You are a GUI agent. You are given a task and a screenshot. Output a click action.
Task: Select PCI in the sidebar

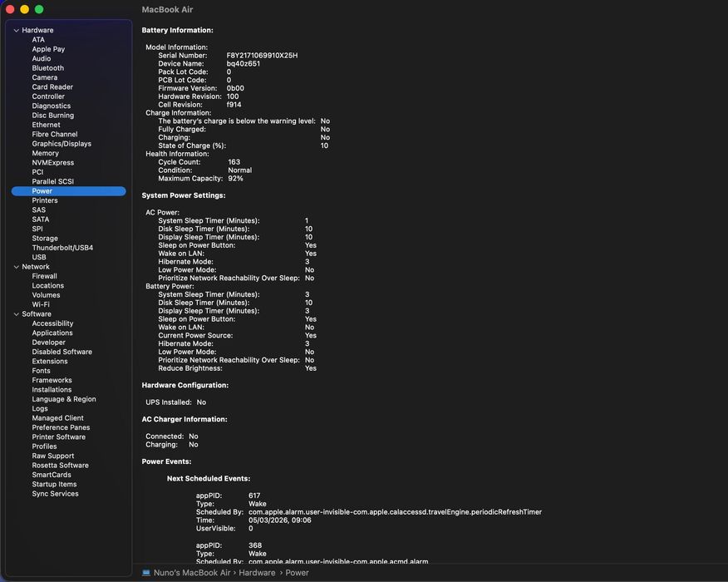pyautogui.click(x=37, y=172)
